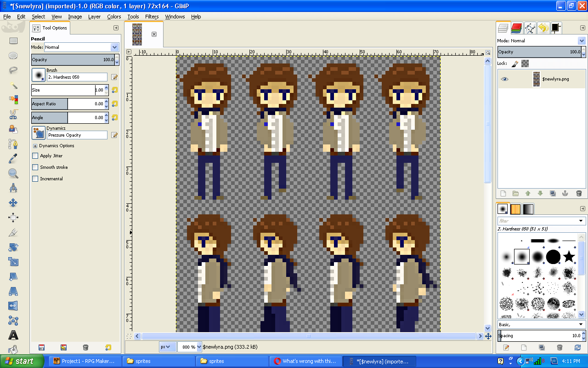Viewport: 588px width, 368px height.
Task: Open the zoom percentage dropdown
Action: point(199,347)
